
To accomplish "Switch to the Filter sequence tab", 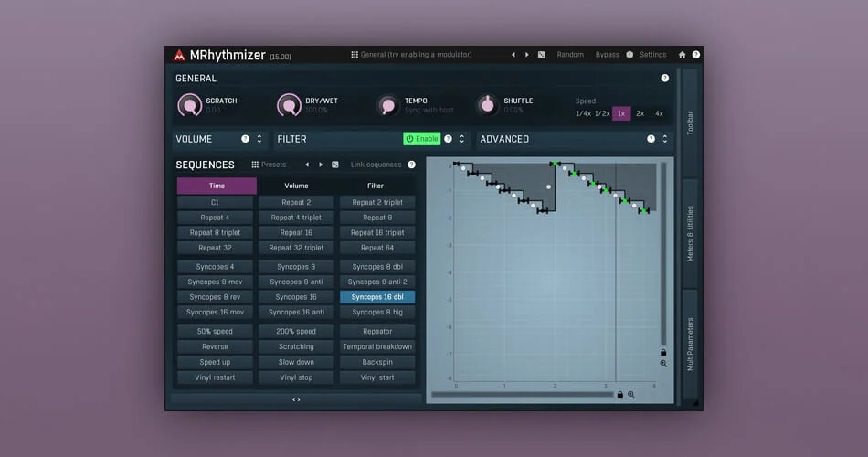I will (x=376, y=186).
